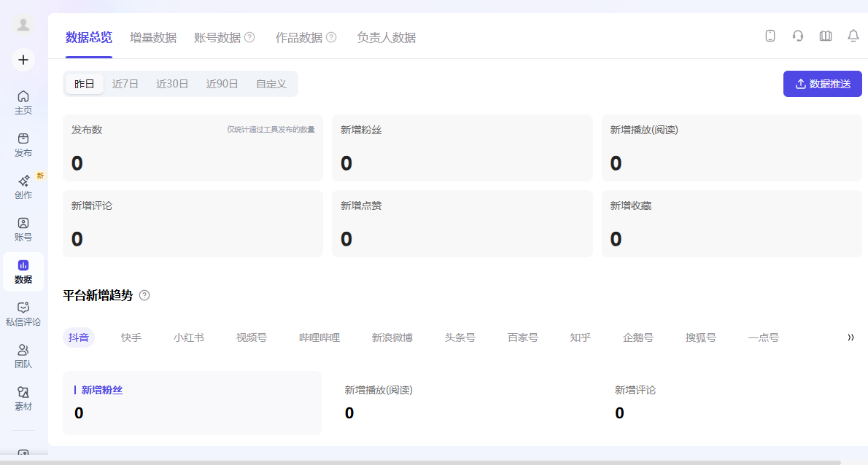Select 知乎 platform tab

click(x=580, y=337)
